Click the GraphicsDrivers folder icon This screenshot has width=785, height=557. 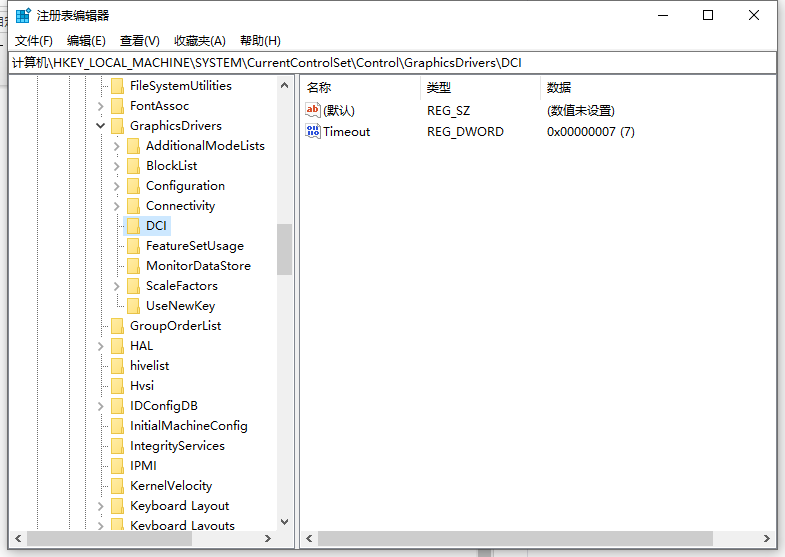click(118, 126)
